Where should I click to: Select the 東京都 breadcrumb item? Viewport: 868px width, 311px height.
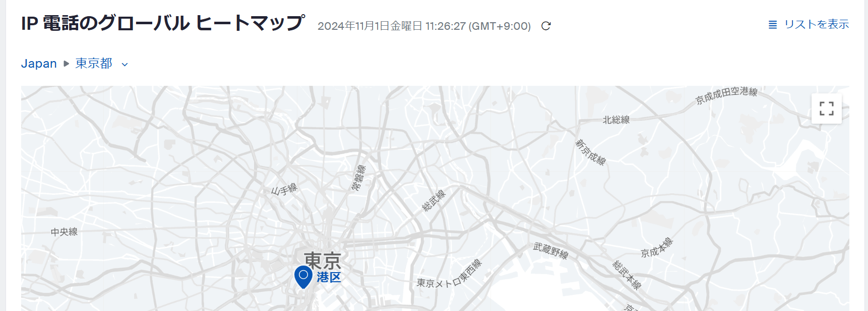click(94, 64)
